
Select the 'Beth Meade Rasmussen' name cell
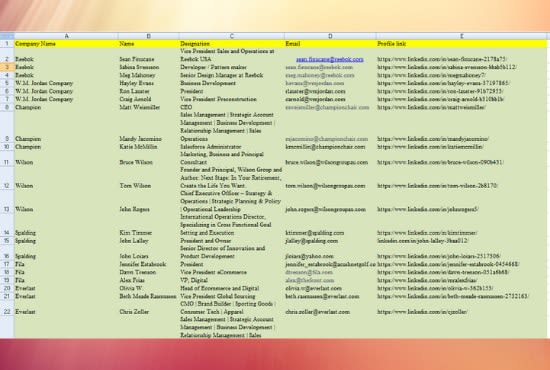[149, 296]
